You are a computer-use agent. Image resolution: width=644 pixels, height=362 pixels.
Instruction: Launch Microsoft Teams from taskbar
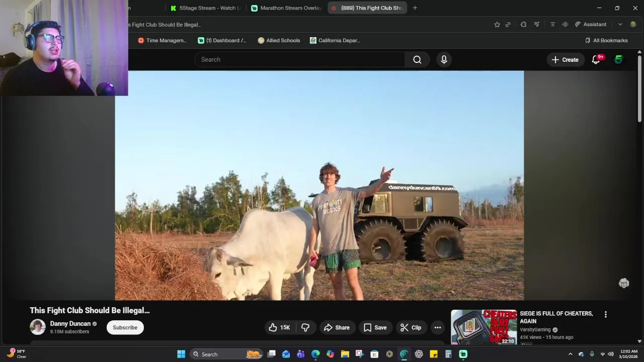(x=300, y=354)
